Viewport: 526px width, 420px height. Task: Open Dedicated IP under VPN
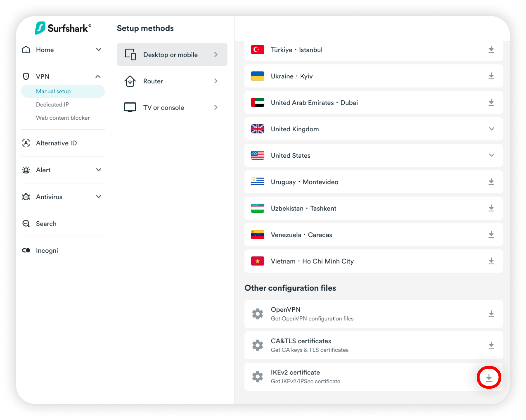(x=52, y=105)
